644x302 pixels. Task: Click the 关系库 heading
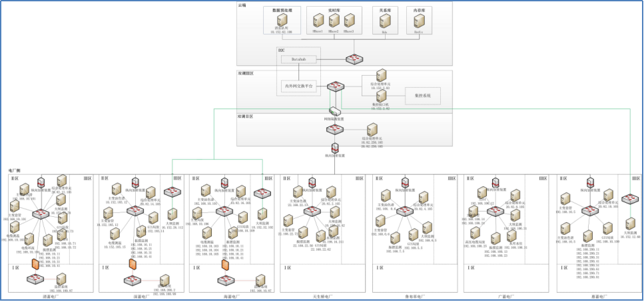[385, 9]
